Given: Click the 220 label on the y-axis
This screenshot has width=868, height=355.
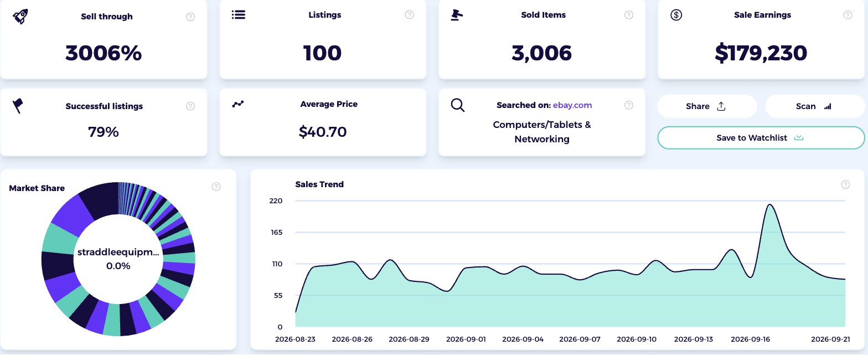Looking at the screenshot, I should [x=276, y=200].
